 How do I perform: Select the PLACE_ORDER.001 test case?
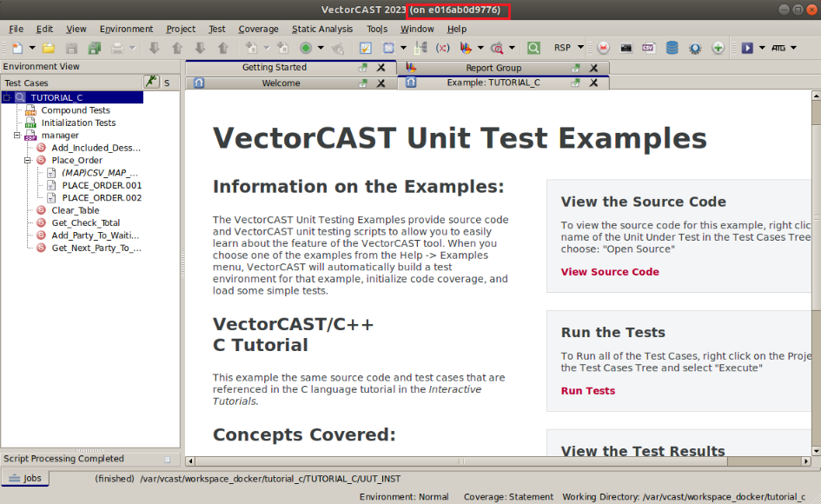102,185
